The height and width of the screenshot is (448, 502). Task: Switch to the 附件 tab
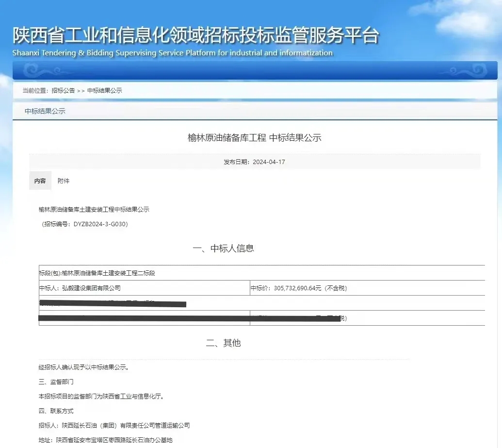point(64,181)
